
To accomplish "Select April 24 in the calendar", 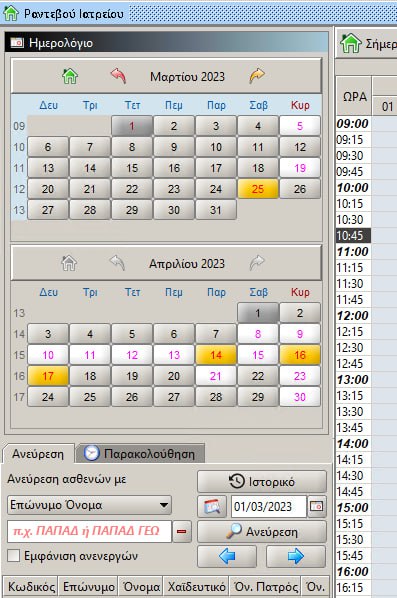I will pos(48,397).
